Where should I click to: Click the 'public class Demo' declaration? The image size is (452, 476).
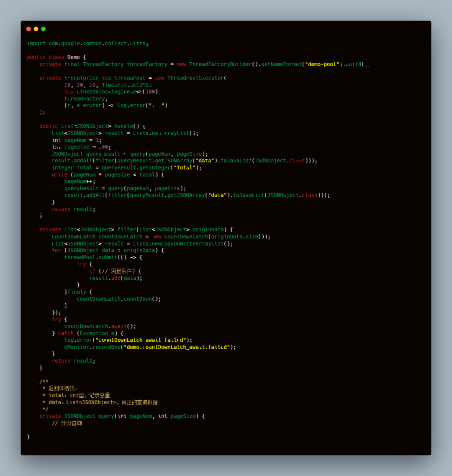[x=56, y=57]
